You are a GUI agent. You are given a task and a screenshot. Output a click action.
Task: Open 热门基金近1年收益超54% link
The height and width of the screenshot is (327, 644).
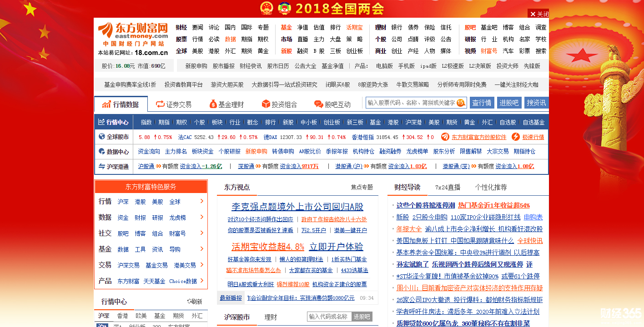pyautogui.click(x=494, y=205)
